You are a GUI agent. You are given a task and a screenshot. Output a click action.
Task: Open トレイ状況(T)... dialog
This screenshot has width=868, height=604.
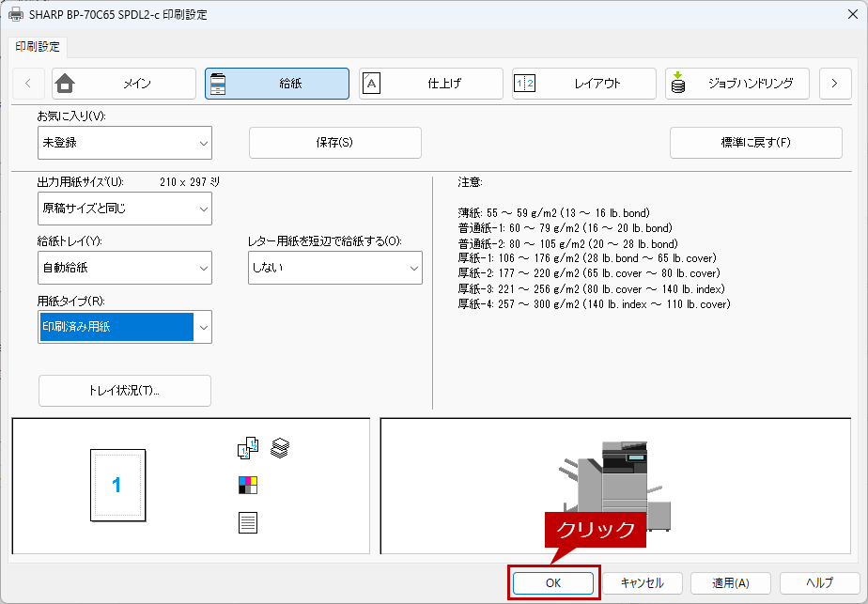pyautogui.click(x=125, y=391)
